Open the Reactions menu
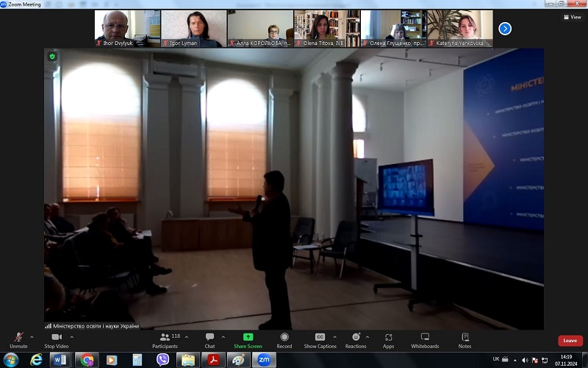588x368 pixels. click(x=356, y=340)
